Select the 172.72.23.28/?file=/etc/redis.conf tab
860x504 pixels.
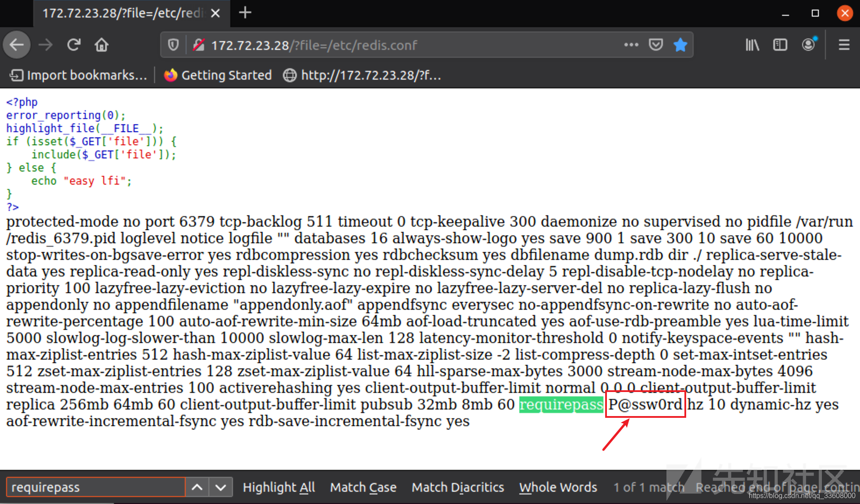[x=131, y=13]
